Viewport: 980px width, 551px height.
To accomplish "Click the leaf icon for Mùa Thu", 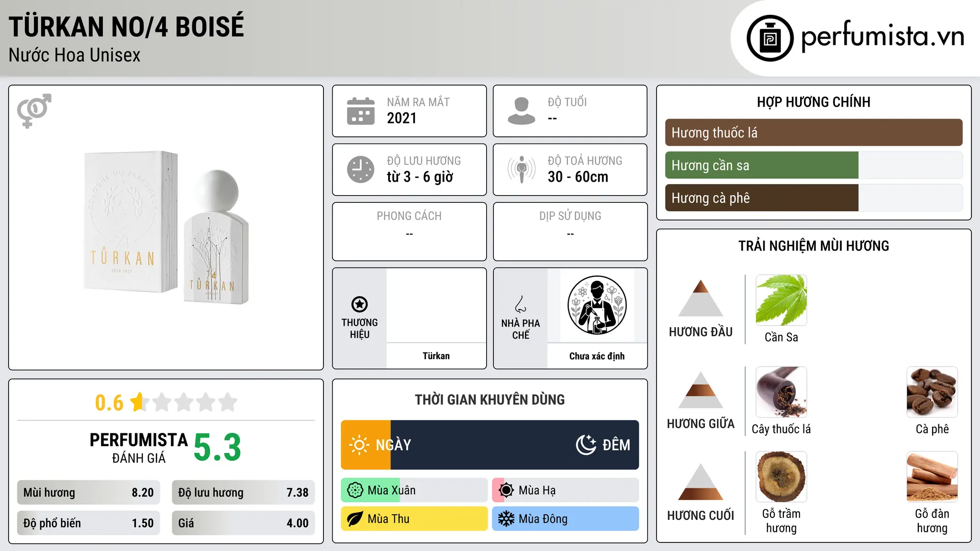I will [355, 519].
